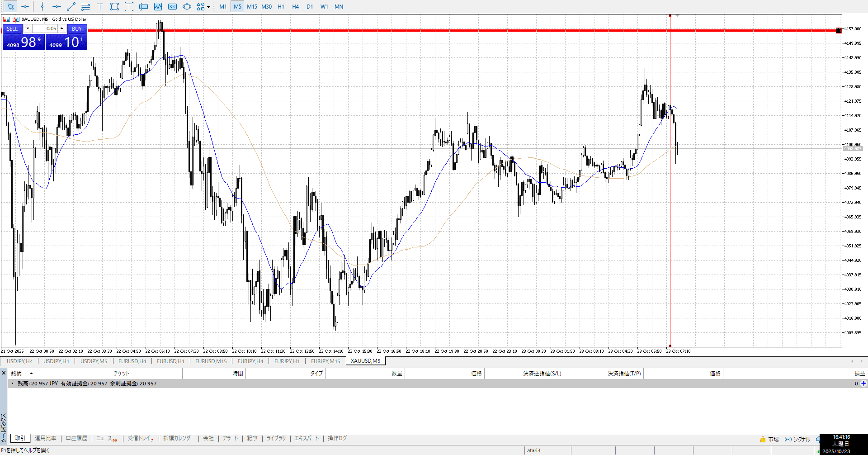Toggle the M15 timeframe button

pos(252,6)
